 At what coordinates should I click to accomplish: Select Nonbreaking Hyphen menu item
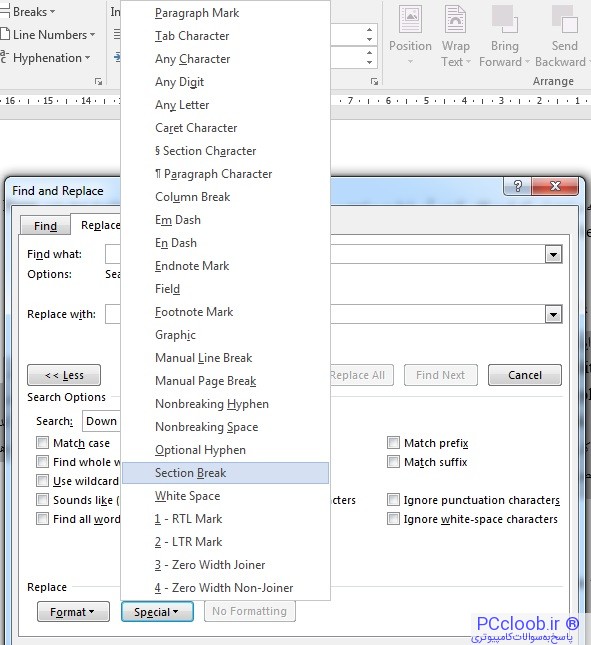pyautogui.click(x=225, y=404)
